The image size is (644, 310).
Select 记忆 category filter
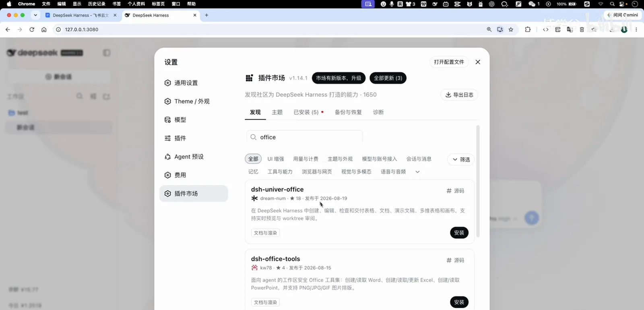coord(253,172)
